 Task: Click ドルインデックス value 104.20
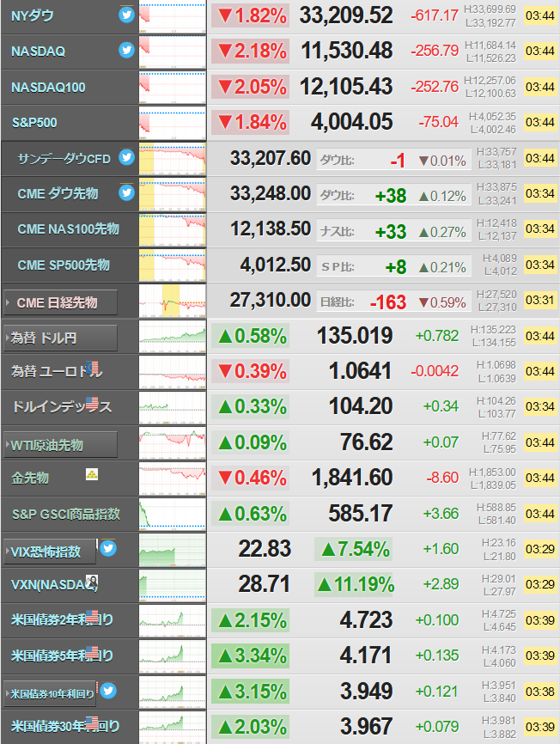pos(361,406)
